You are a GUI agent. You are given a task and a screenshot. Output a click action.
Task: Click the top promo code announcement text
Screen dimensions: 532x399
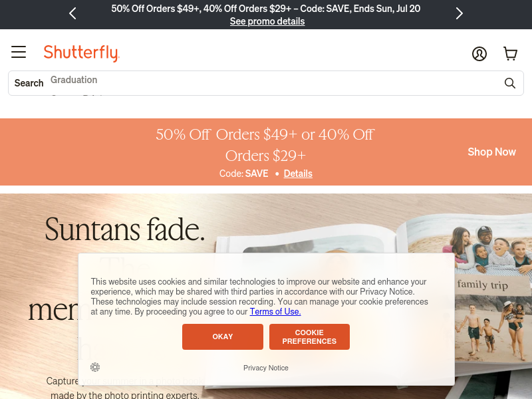pyautogui.click(x=265, y=9)
